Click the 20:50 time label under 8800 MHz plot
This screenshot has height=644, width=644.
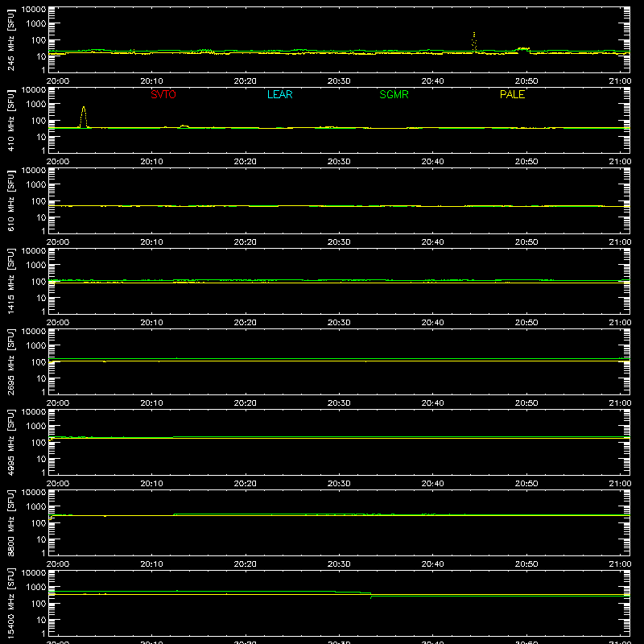(x=526, y=564)
